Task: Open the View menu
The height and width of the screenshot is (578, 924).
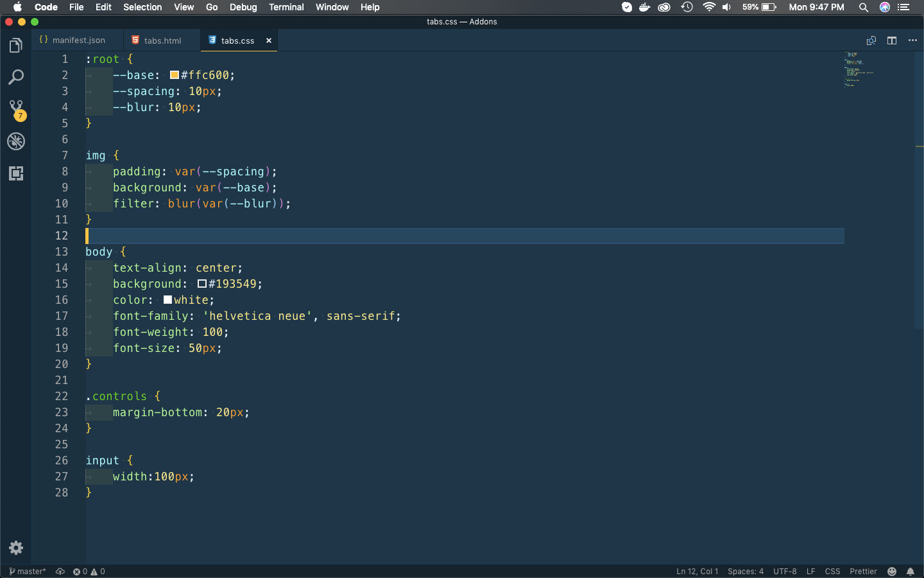Action: coord(184,7)
